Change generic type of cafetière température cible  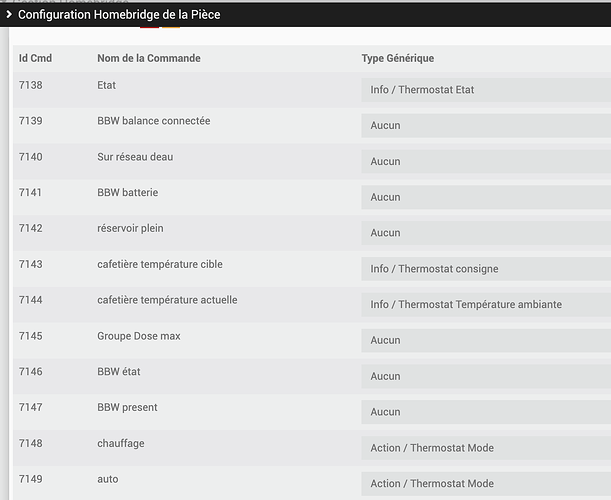[x=485, y=269]
